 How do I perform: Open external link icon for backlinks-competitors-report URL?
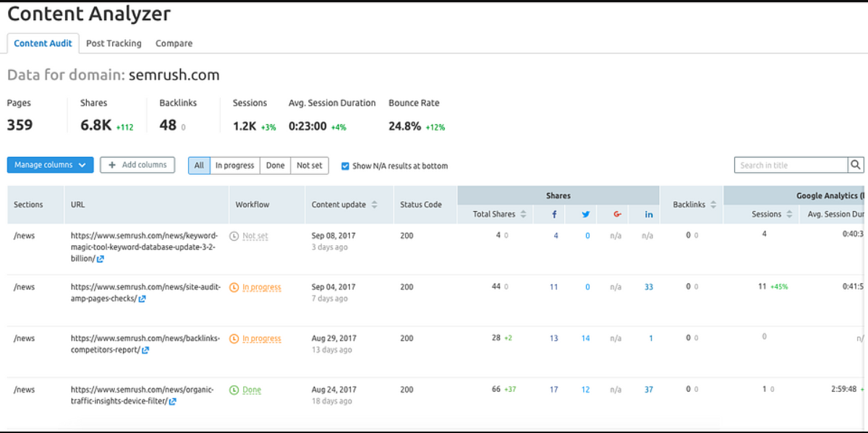[145, 351]
